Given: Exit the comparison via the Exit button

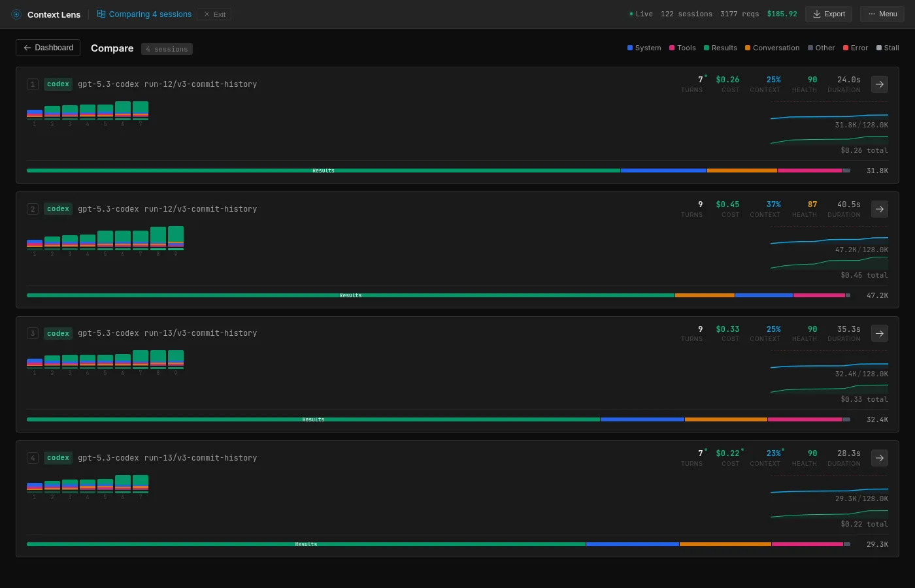Looking at the screenshot, I should click(214, 14).
